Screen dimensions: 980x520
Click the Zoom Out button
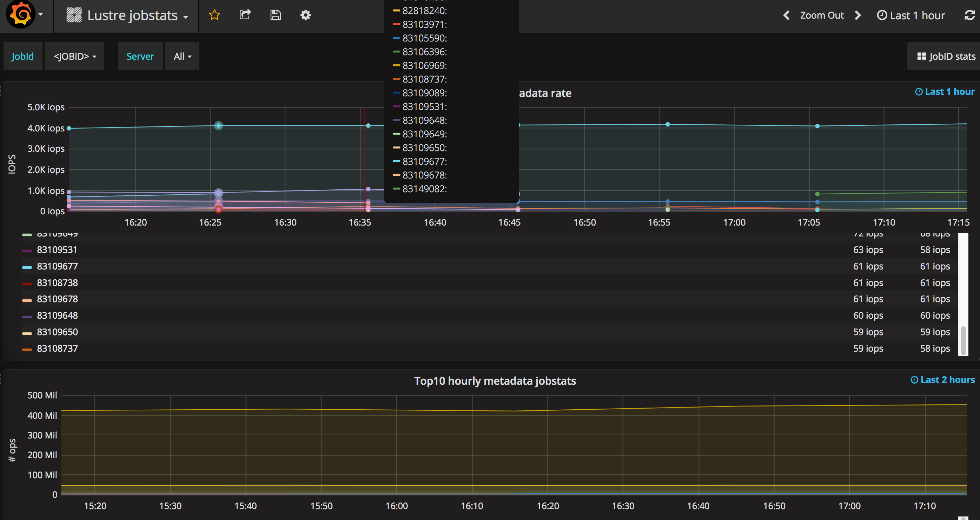coord(822,15)
